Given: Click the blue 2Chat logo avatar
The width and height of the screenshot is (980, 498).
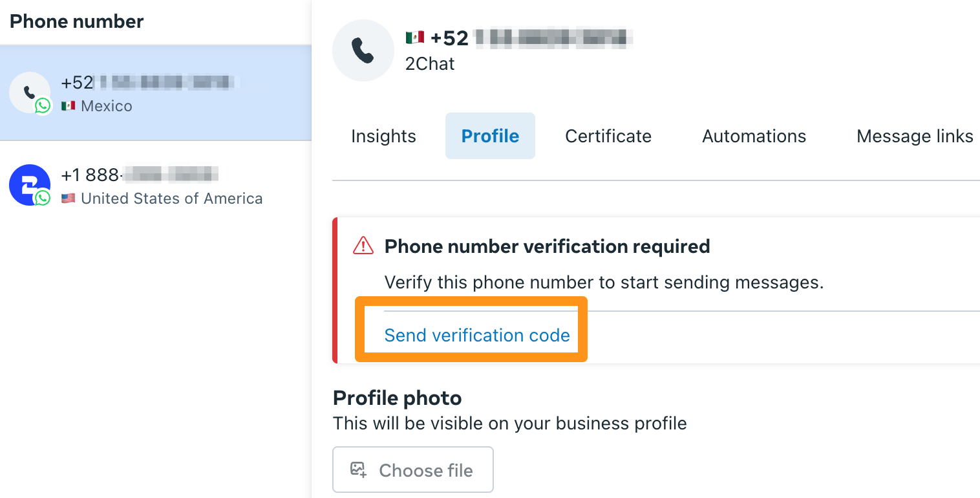Looking at the screenshot, I should click(x=30, y=185).
